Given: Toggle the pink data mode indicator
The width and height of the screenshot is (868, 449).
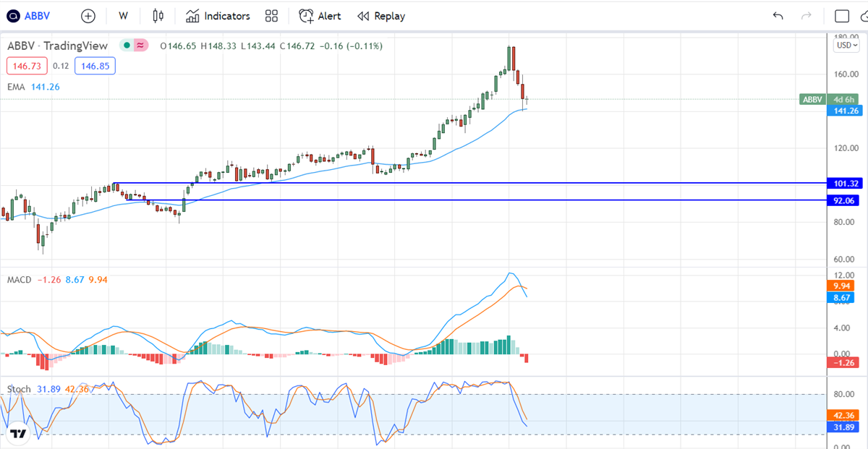Looking at the screenshot, I should [x=140, y=46].
